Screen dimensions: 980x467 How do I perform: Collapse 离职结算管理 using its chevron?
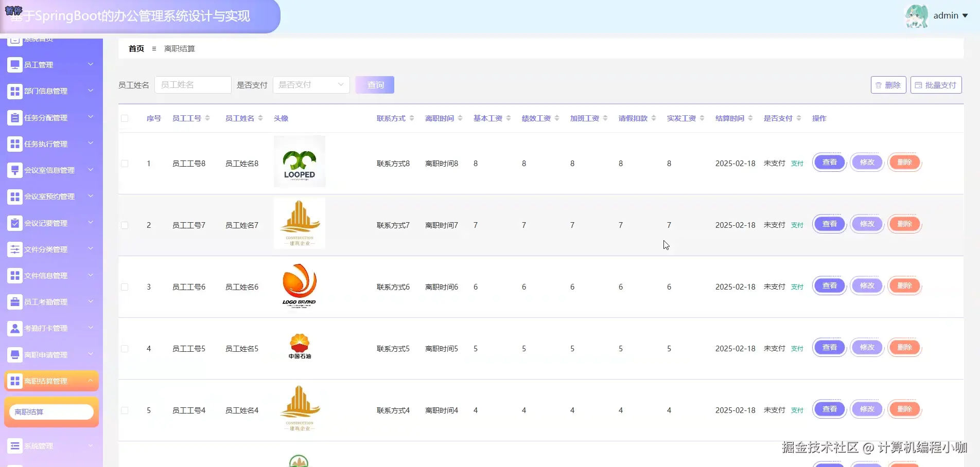[91, 381]
